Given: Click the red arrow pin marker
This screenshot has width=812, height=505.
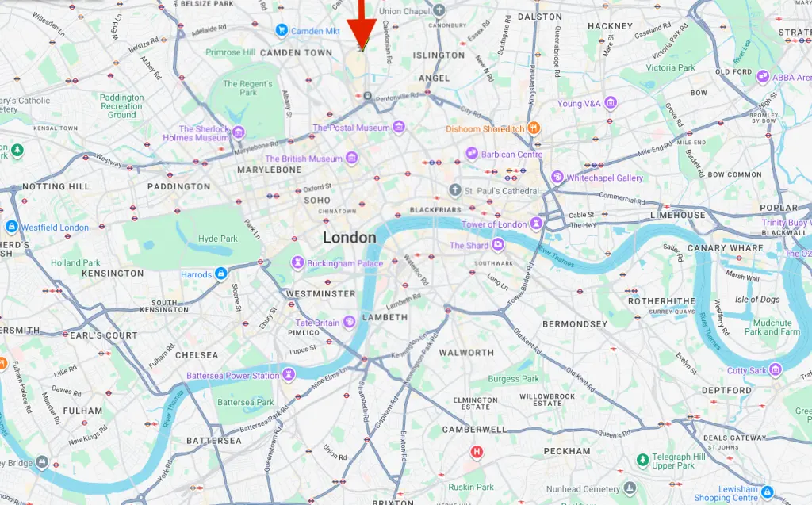Looking at the screenshot, I should pyautogui.click(x=362, y=25).
